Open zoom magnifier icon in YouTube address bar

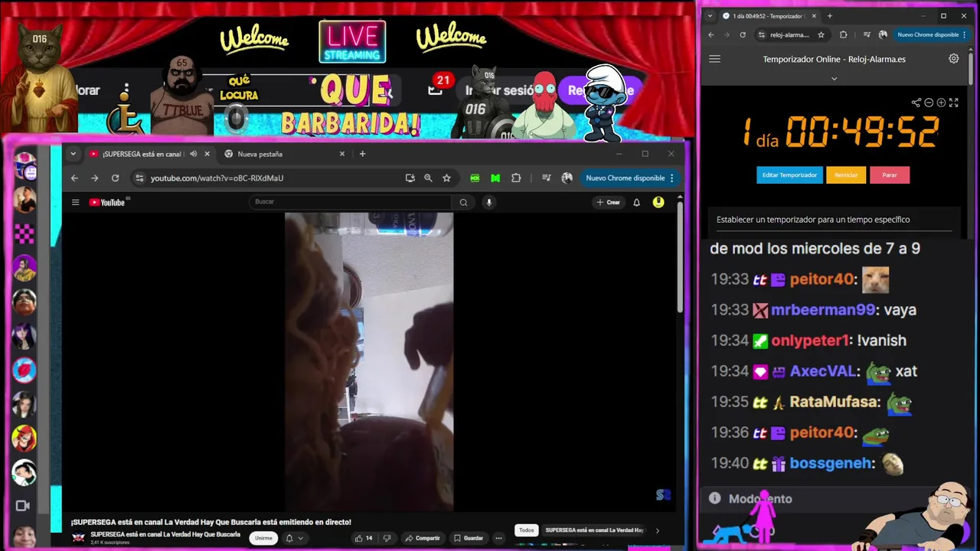click(x=428, y=178)
